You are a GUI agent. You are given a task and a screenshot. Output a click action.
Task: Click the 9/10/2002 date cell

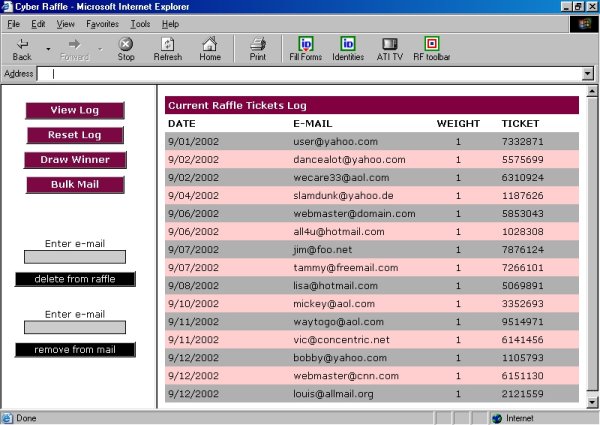click(193, 303)
